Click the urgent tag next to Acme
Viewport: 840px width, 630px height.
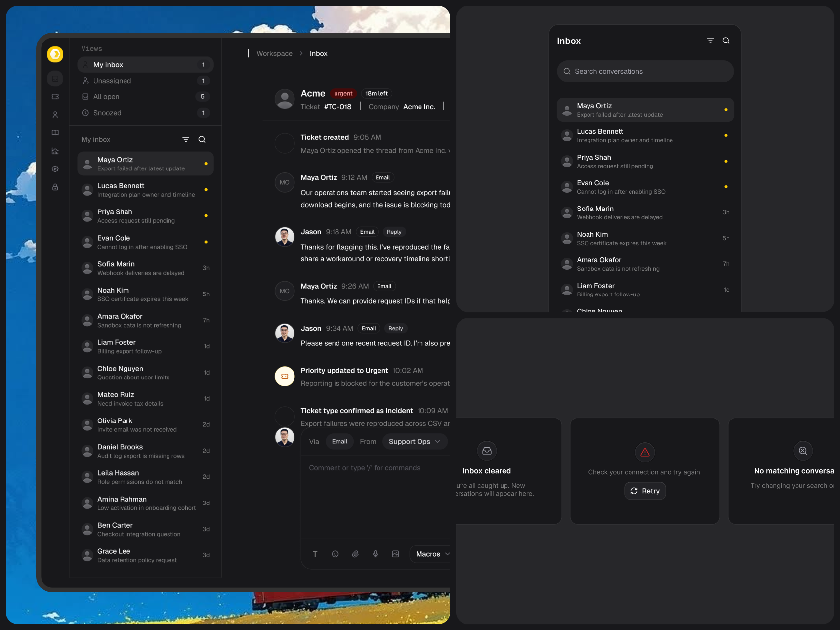coord(343,93)
